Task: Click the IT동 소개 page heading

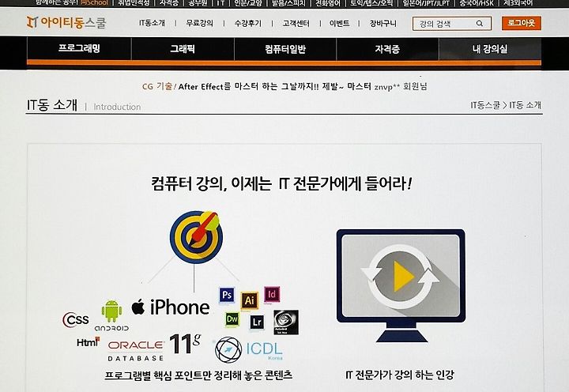Action: (x=52, y=105)
